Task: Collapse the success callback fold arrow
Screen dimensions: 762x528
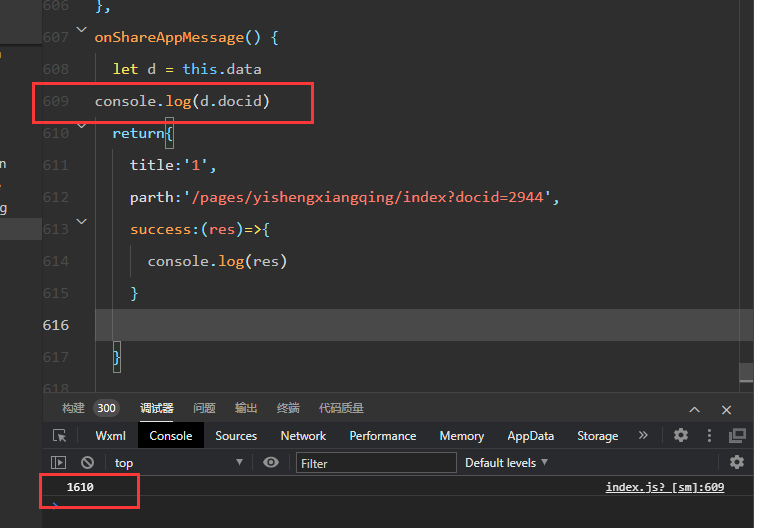Action: click(82, 221)
